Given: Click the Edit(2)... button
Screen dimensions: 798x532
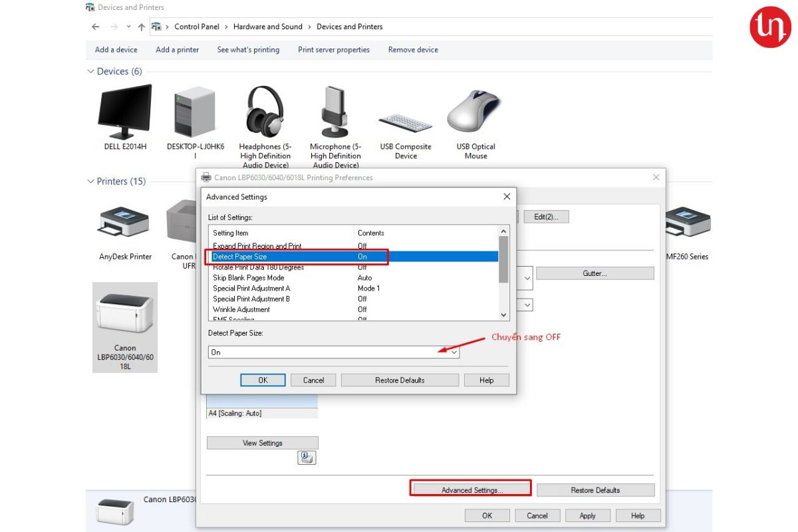Looking at the screenshot, I should coord(546,217).
